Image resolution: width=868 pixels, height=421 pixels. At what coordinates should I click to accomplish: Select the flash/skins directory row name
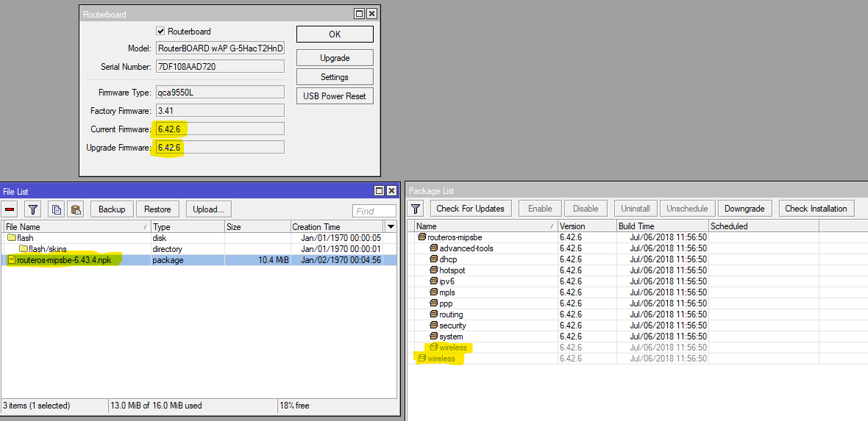tap(48, 249)
